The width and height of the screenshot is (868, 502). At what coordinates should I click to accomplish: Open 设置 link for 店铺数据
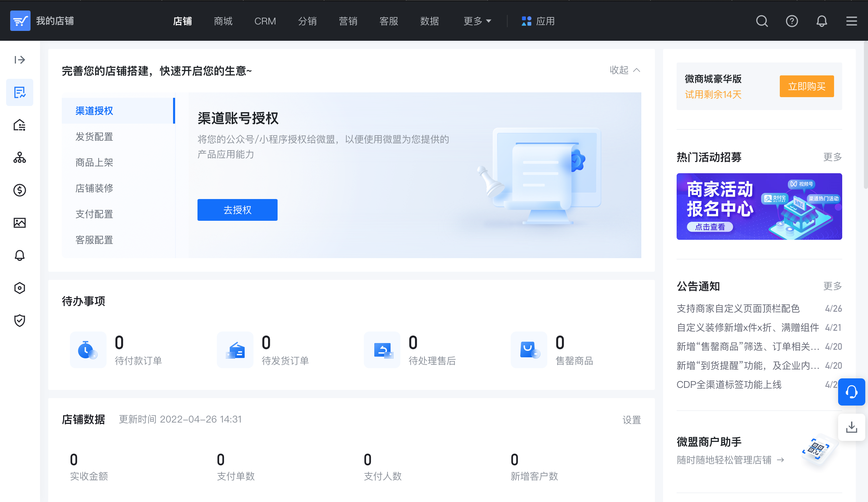point(631,419)
